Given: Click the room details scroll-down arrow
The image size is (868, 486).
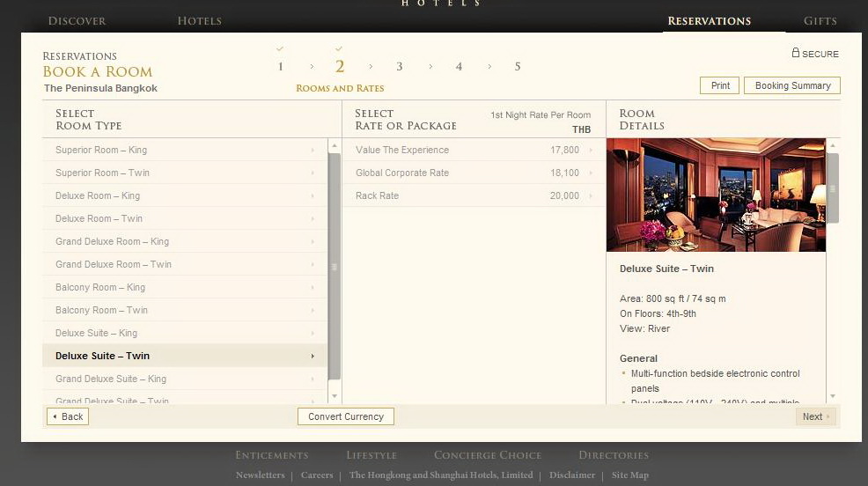Looking at the screenshot, I should (x=833, y=396).
